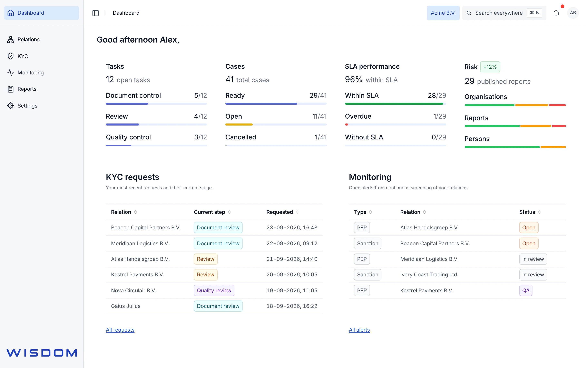The height and width of the screenshot is (368, 588).
Task: Click the Monitoring pulse icon
Action: 11,73
